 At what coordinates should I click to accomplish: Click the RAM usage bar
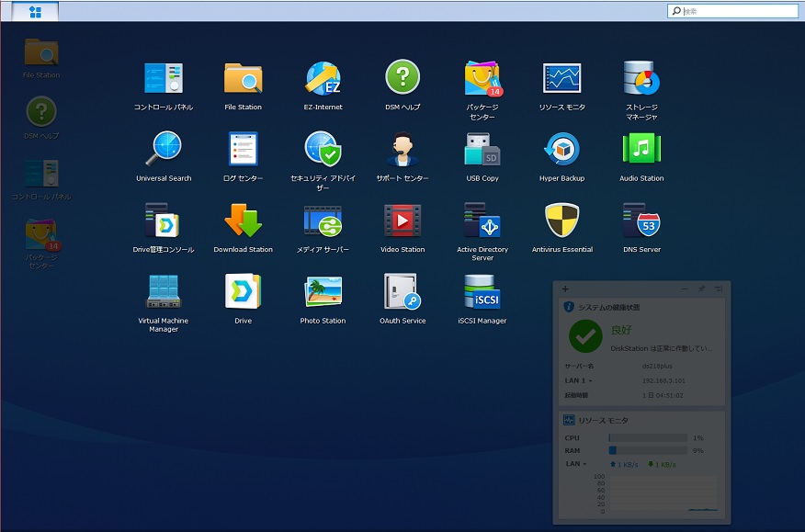pos(648,450)
